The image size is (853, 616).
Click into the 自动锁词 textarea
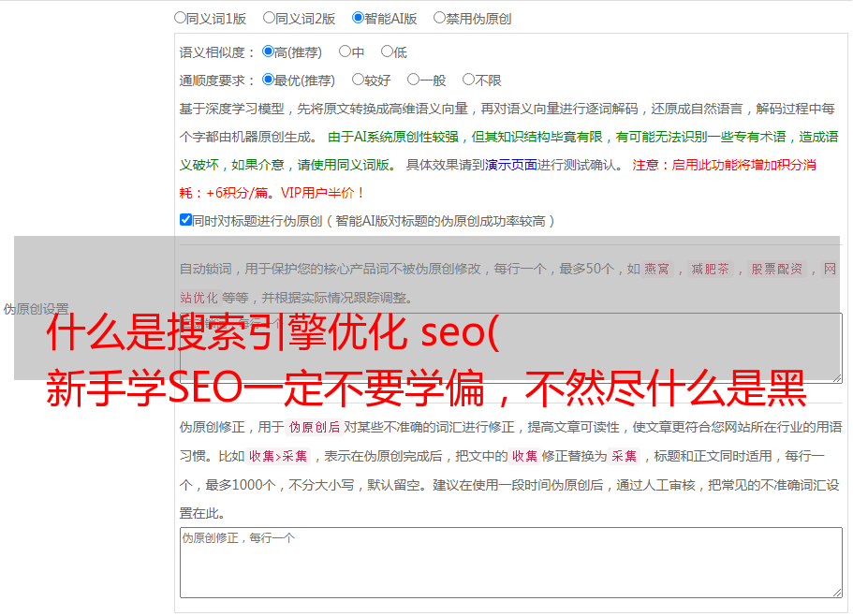tap(511, 348)
